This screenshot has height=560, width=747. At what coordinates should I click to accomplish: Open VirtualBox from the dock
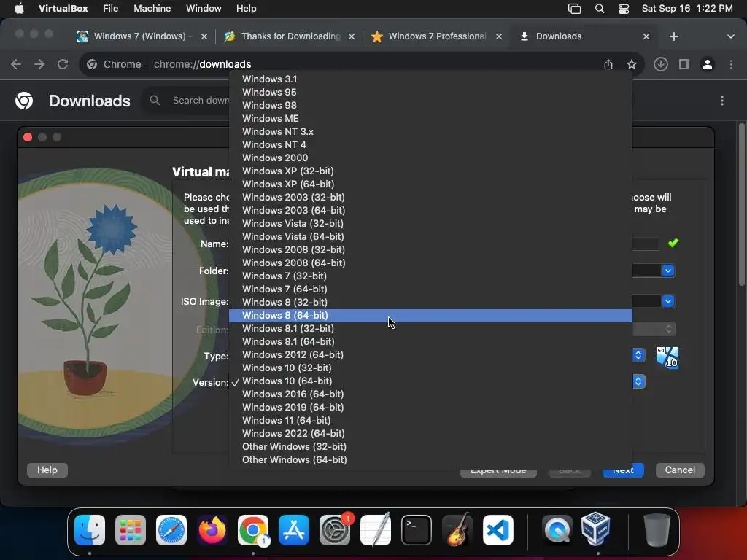tap(596, 530)
